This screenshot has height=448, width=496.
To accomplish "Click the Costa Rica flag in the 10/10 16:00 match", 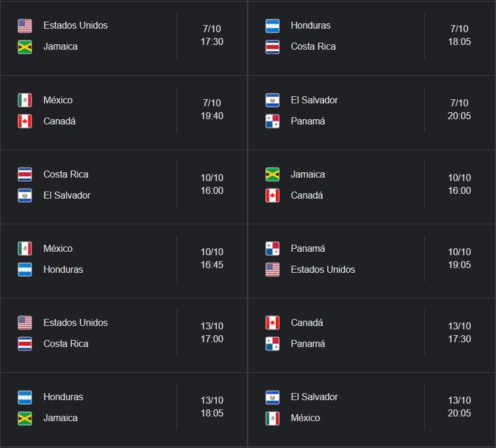I will pos(25,175).
